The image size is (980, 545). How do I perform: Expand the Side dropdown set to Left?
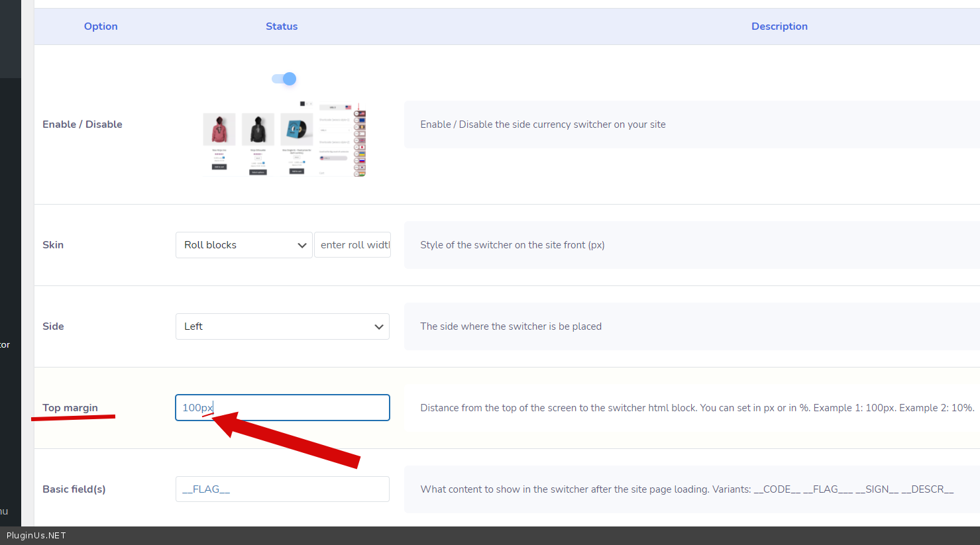[282, 326]
